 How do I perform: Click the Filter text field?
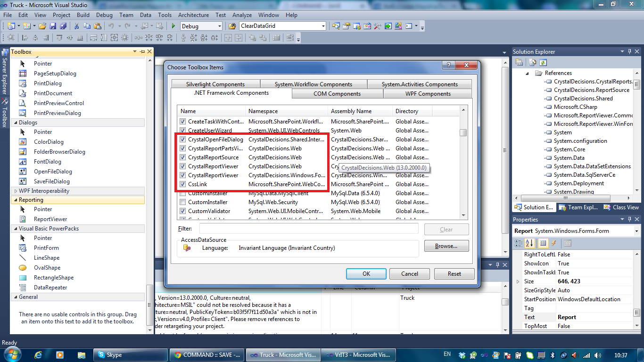[309, 229]
